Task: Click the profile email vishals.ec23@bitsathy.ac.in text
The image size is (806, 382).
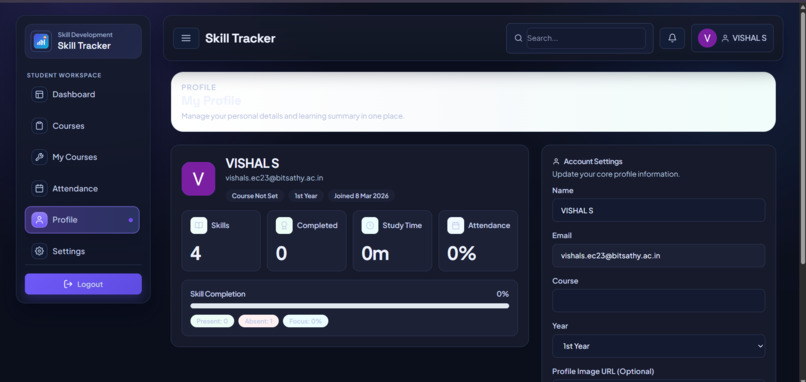Action: [274, 178]
